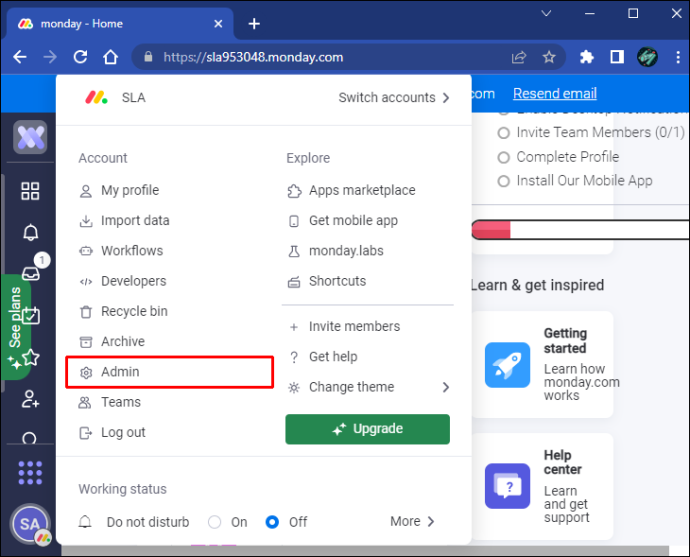Click the site lock icon
The height and width of the screenshot is (557, 690).
(148, 57)
